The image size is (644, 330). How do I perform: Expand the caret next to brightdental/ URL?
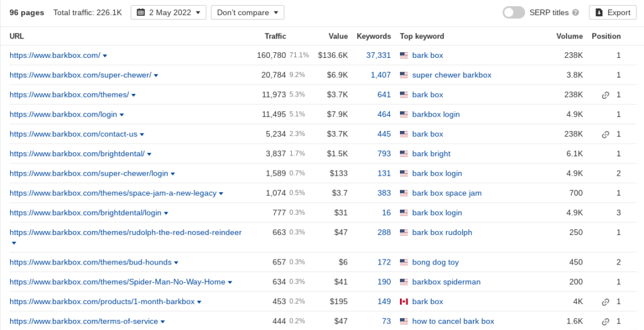[x=149, y=154]
